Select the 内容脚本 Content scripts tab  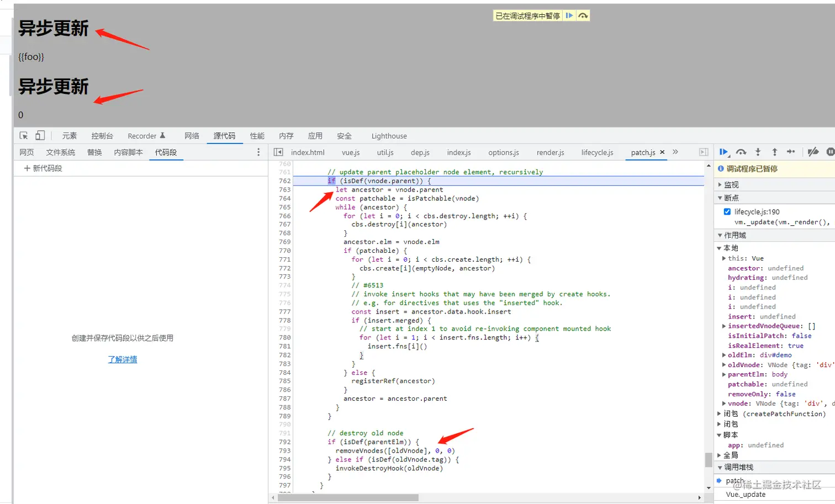pos(128,152)
